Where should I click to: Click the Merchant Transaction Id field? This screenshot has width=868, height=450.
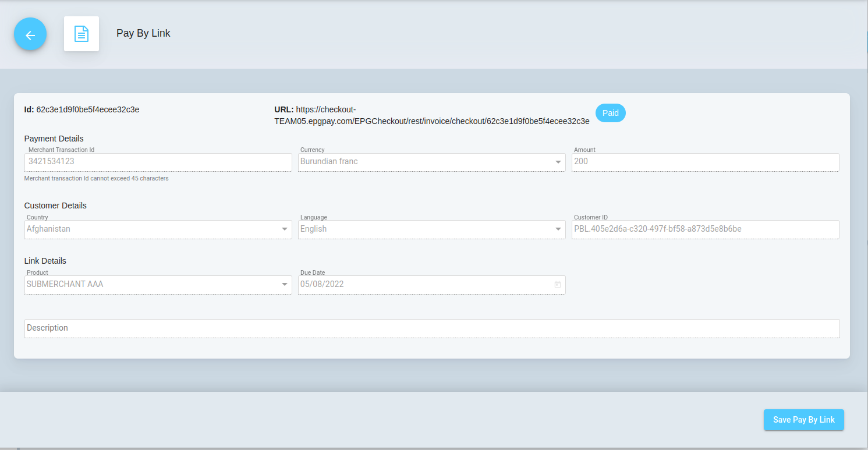pyautogui.click(x=157, y=162)
